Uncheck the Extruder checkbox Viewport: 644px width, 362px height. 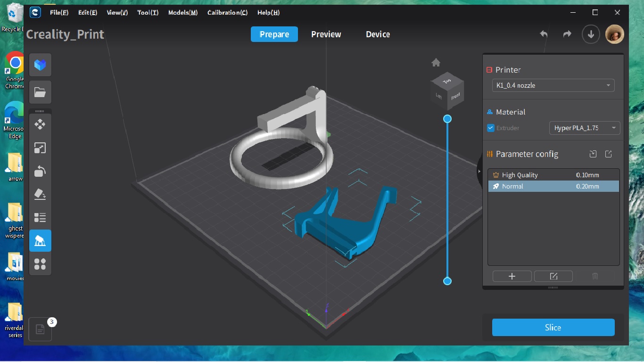[490, 128]
